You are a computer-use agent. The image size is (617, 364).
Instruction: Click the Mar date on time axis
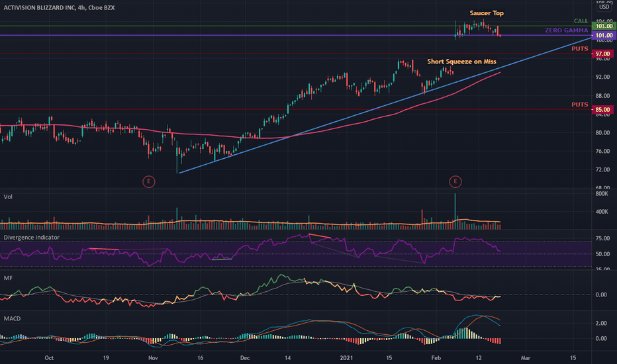pyautogui.click(x=526, y=357)
